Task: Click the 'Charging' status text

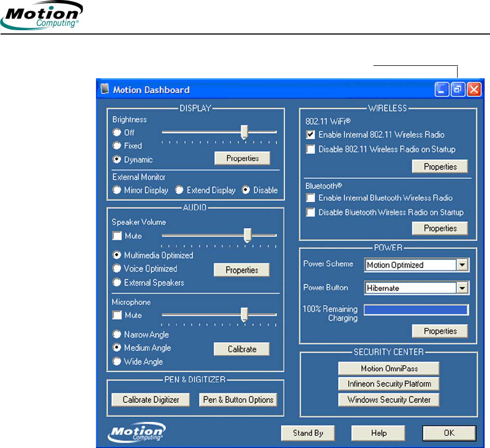Action: (x=343, y=318)
